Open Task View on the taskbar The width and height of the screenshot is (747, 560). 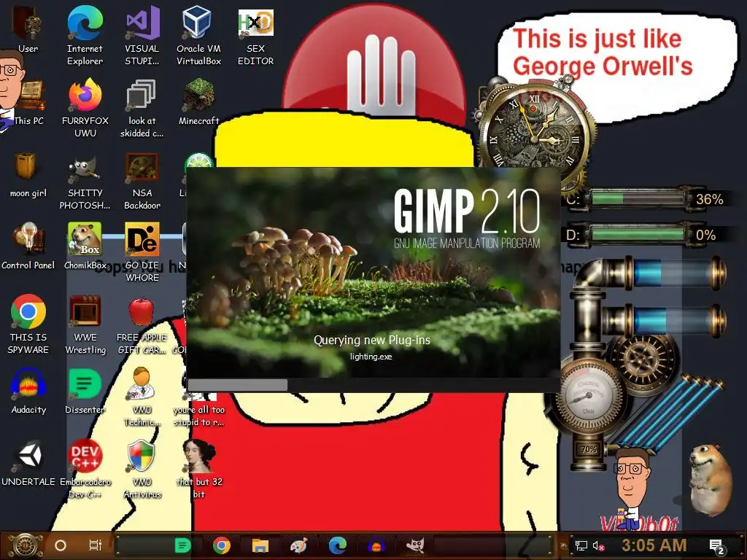click(x=96, y=545)
